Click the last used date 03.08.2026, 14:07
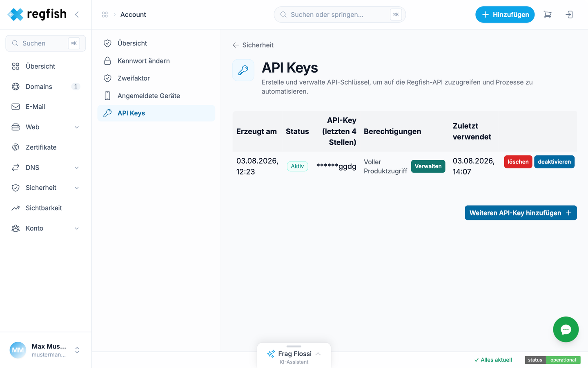The image size is (588, 368). coord(474,166)
